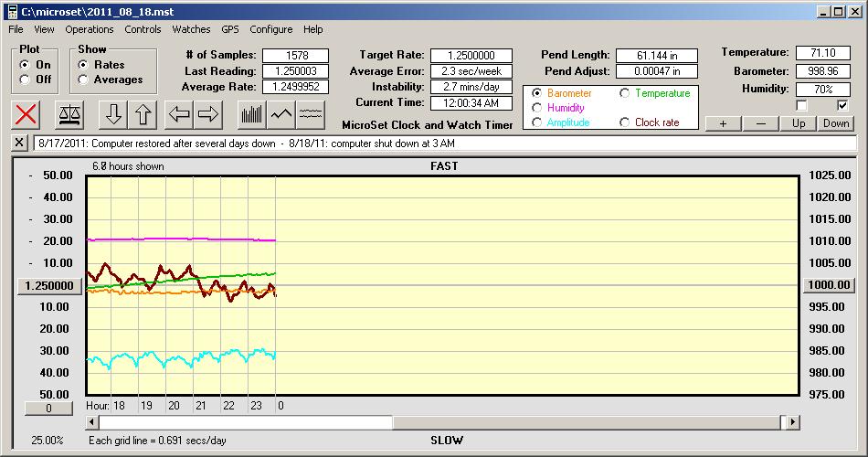
Task: Click the Temperature value 71.10 field
Action: [x=822, y=53]
